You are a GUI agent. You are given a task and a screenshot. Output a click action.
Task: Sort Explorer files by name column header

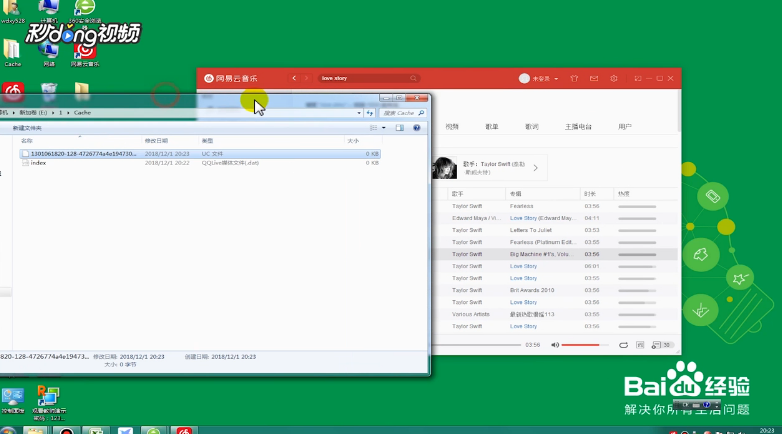click(x=80, y=141)
